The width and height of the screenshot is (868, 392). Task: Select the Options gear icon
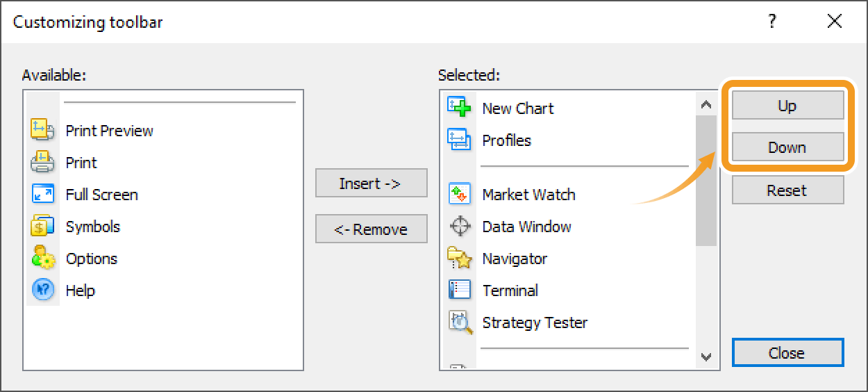pos(43,258)
